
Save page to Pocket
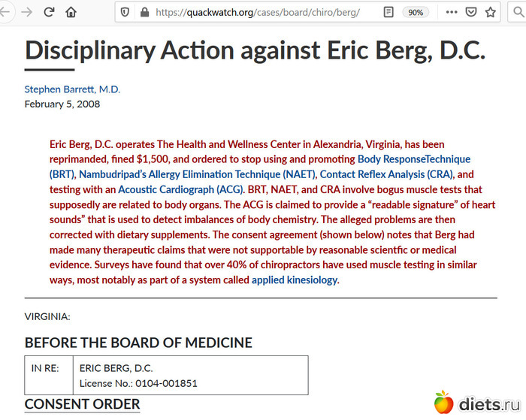[470, 12]
